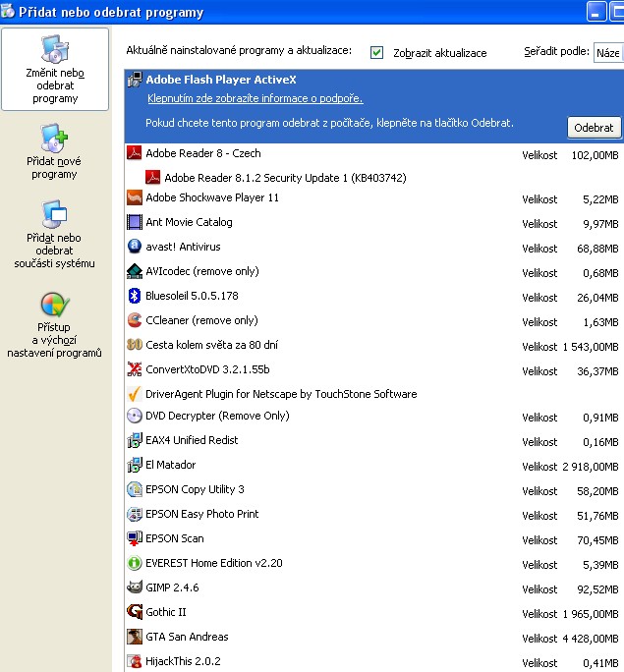Click the Adobe Reader 8 icon
Screen dimensions: 624x672
[136, 153]
